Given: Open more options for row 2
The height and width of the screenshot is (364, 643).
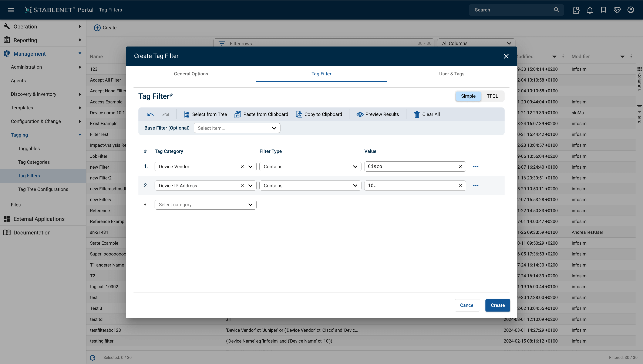Looking at the screenshot, I should [x=476, y=186].
